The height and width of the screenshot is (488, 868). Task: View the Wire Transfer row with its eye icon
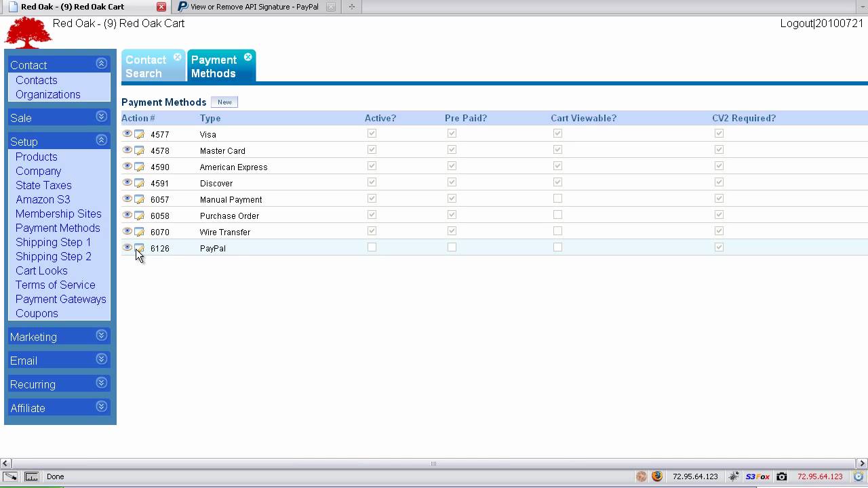coord(127,231)
